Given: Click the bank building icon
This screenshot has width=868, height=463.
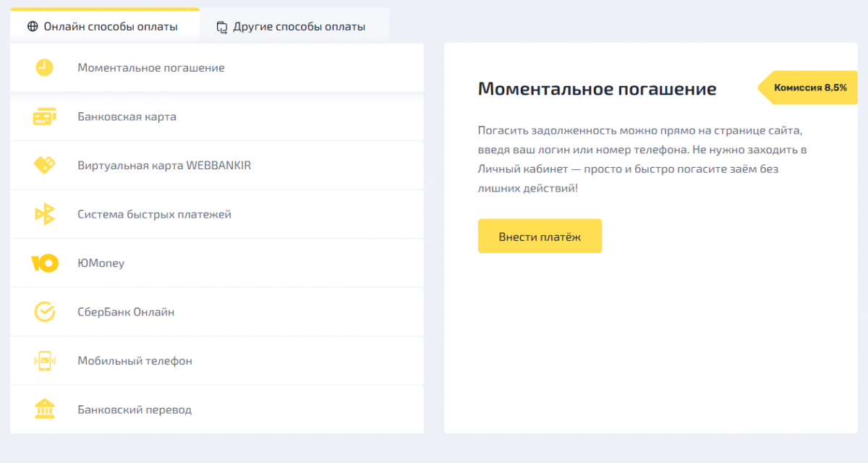Looking at the screenshot, I should point(44,409).
